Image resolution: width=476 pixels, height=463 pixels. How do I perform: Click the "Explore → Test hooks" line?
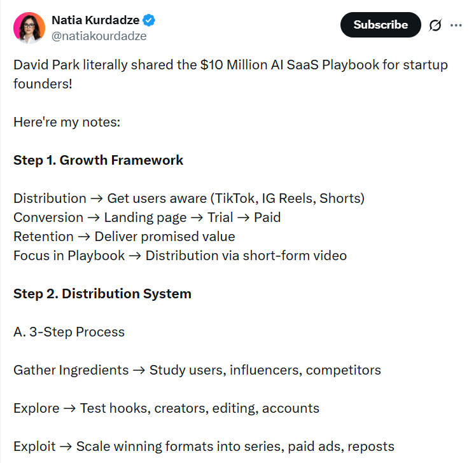(x=166, y=408)
